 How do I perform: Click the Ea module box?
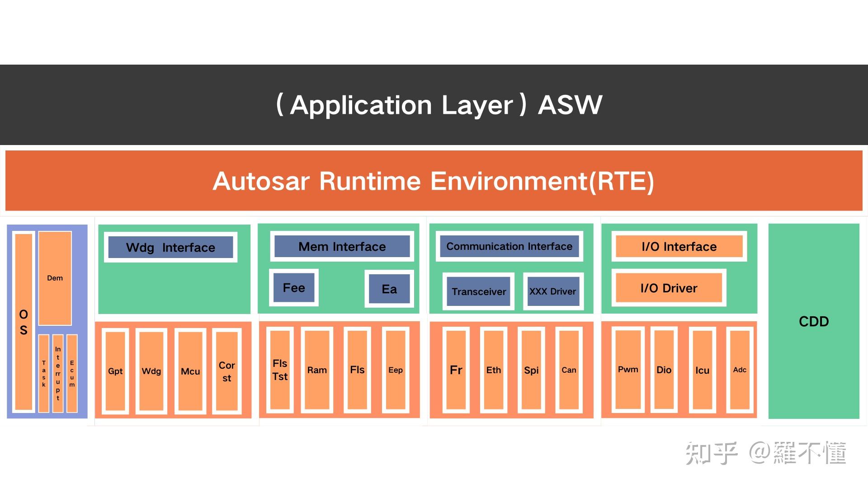389,289
